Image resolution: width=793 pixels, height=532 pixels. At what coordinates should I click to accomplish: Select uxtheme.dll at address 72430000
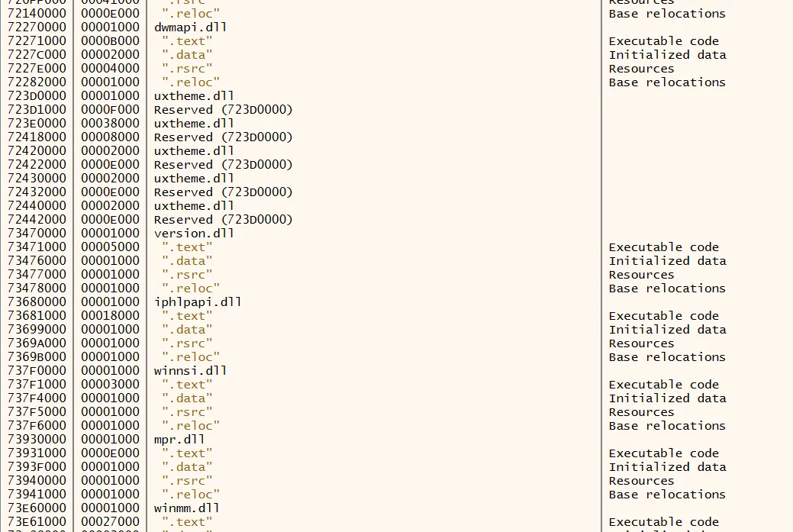tap(194, 178)
